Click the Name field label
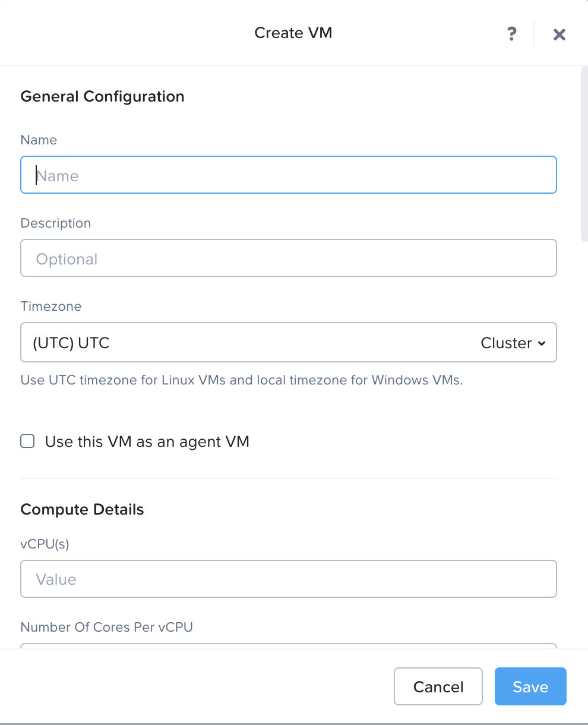Viewport: 588px width, 725px height. (39, 140)
